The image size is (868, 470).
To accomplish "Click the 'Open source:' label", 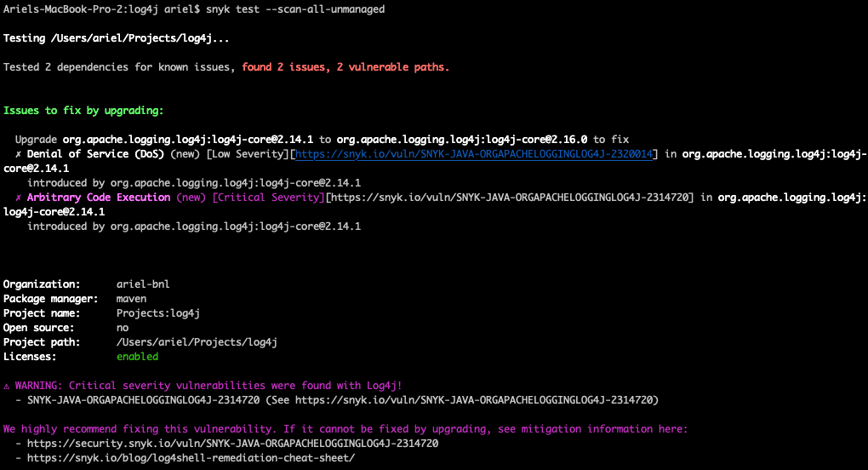I will click(x=39, y=327).
